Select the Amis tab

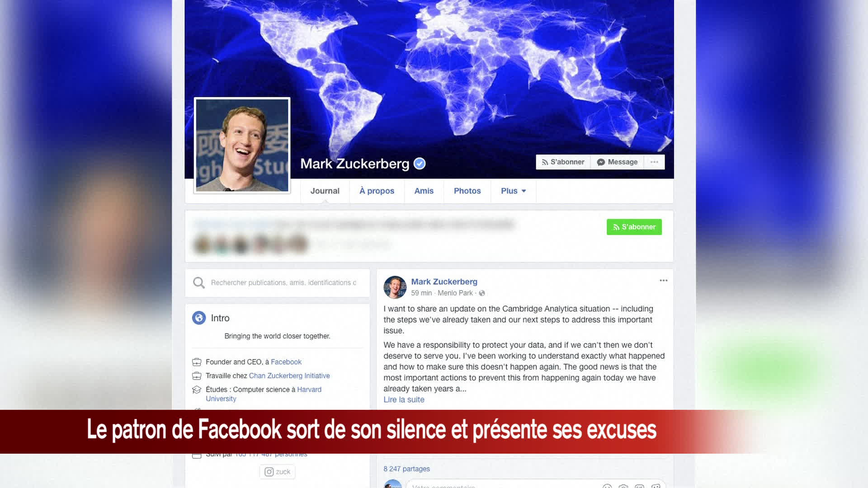click(424, 191)
